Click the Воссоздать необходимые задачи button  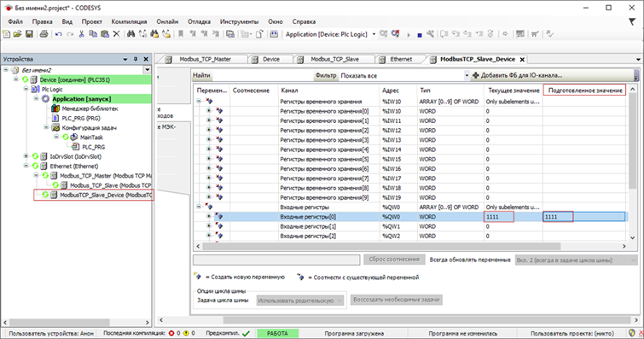click(x=397, y=300)
